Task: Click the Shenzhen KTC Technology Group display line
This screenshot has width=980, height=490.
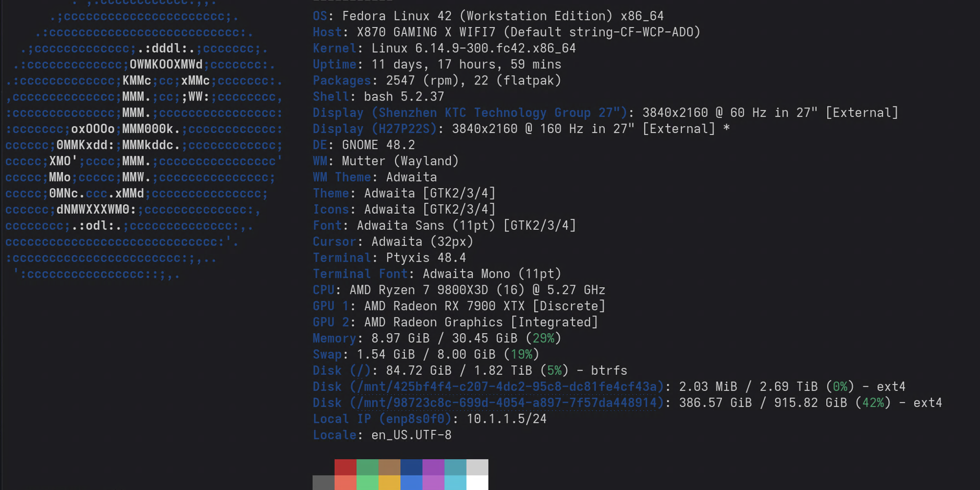Action: tap(606, 113)
